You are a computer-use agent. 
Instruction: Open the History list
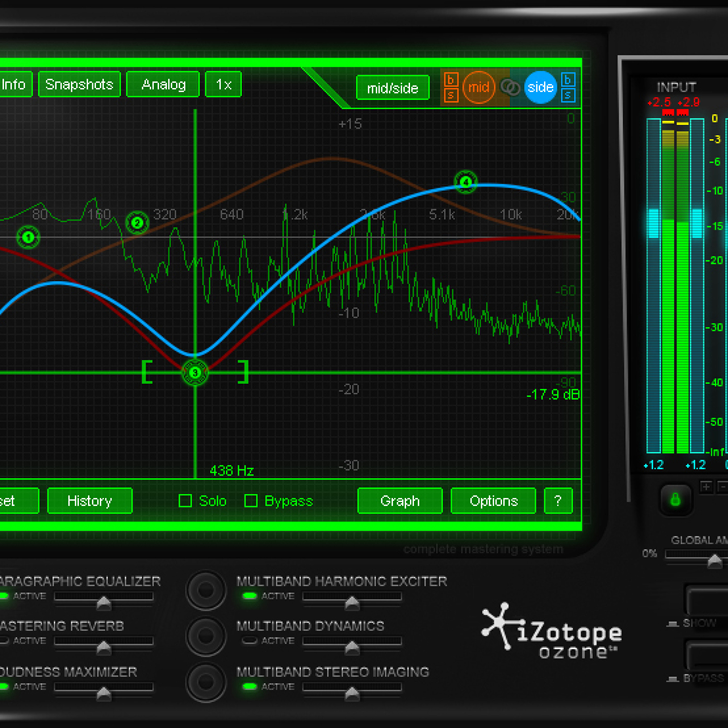[90, 501]
